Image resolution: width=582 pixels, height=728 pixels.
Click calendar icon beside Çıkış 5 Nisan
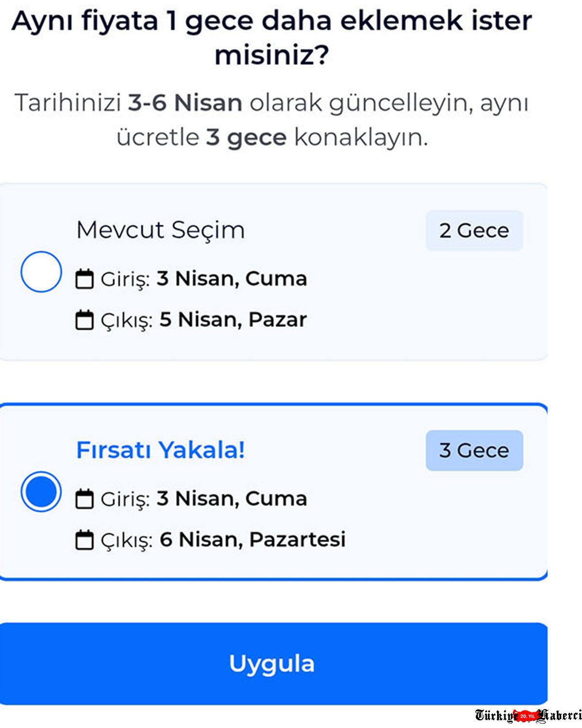[84, 320]
